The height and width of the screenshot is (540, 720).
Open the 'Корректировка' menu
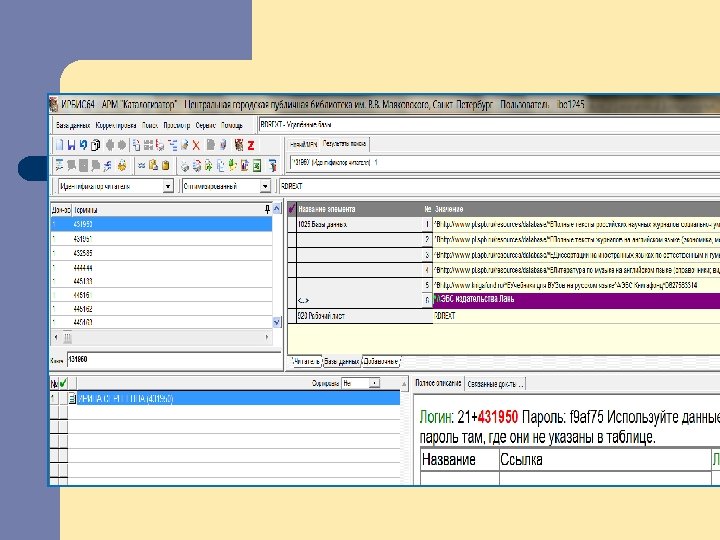coord(116,125)
